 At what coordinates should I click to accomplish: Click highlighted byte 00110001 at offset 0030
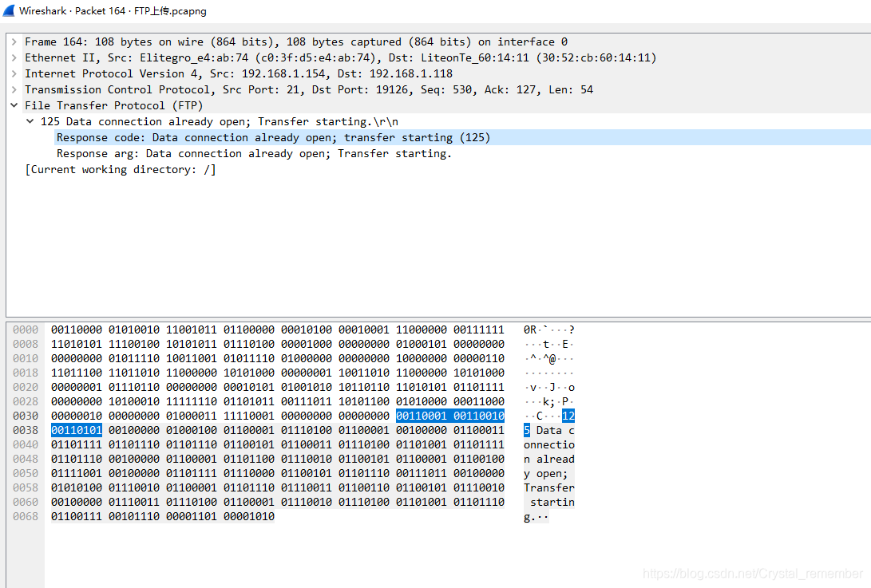(x=422, y=416)
